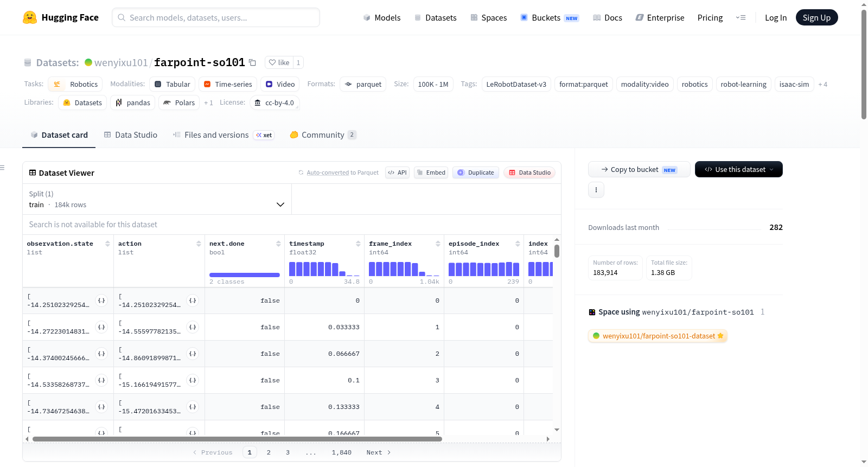Expand JSON for action -15.16619491577
Viewport: 868px width, 467px height.
(x=193, y=380)
